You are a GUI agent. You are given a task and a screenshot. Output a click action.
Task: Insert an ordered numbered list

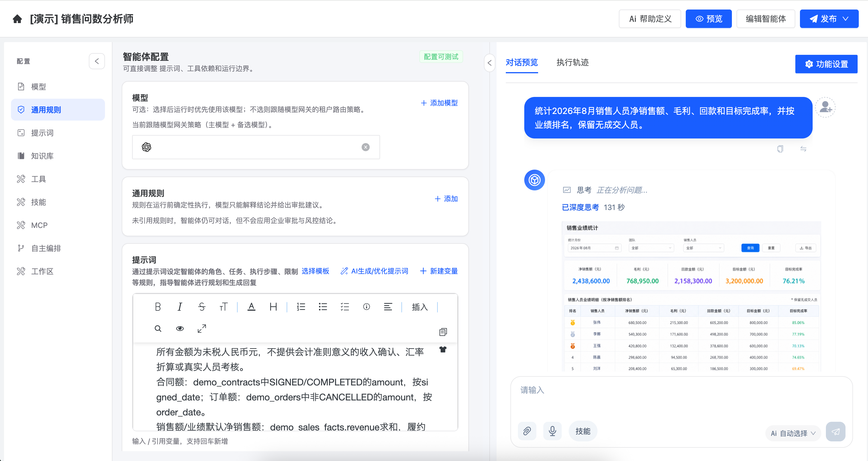301,307
